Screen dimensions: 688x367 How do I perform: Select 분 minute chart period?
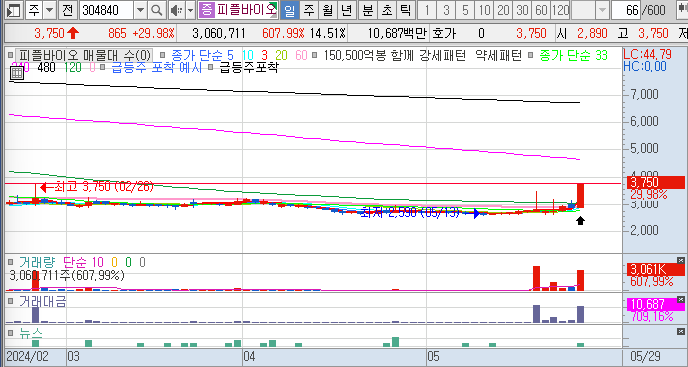coord(368,10)
